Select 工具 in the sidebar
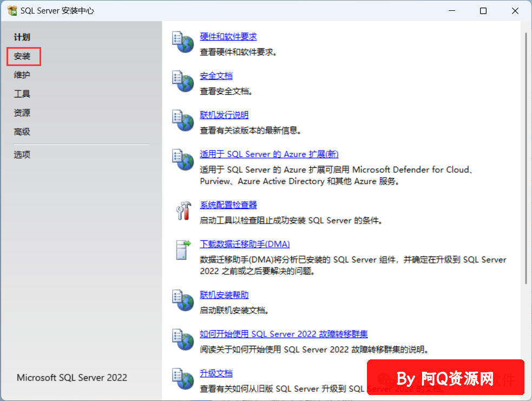Viewport: 532px width, 401px height. click(x=22, y=94)
